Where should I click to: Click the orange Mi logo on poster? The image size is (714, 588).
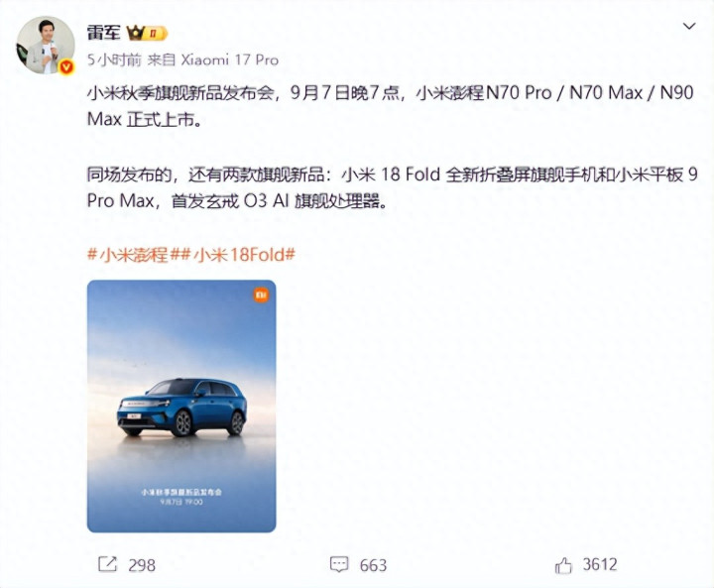pos(261,295)
